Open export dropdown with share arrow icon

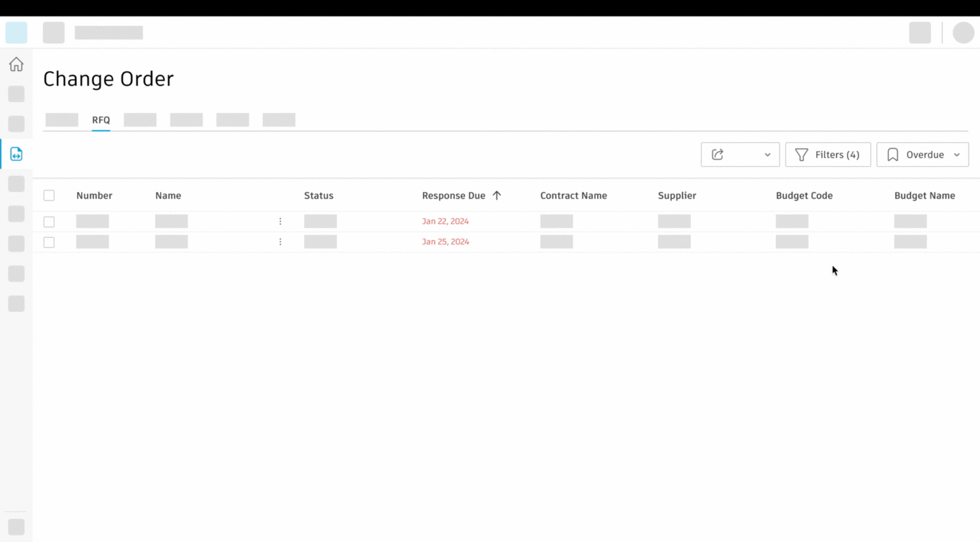(740, 154)
